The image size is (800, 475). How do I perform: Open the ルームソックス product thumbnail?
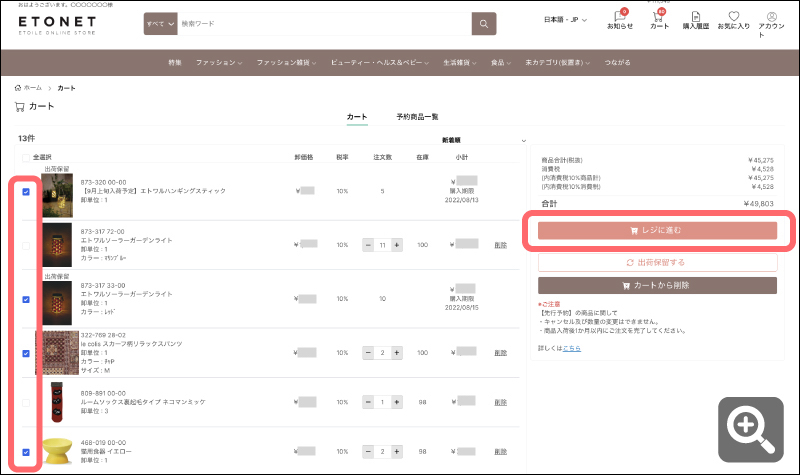(x=57, y=403)
